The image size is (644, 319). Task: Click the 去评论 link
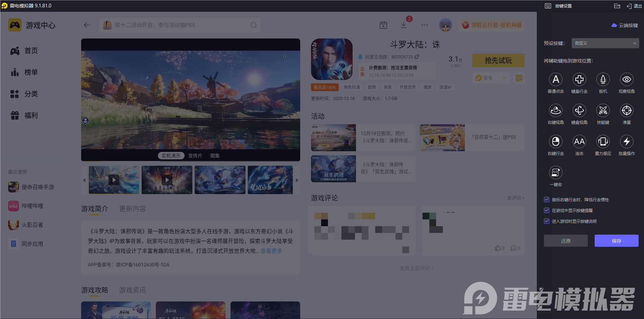click(x=516, y=198)
